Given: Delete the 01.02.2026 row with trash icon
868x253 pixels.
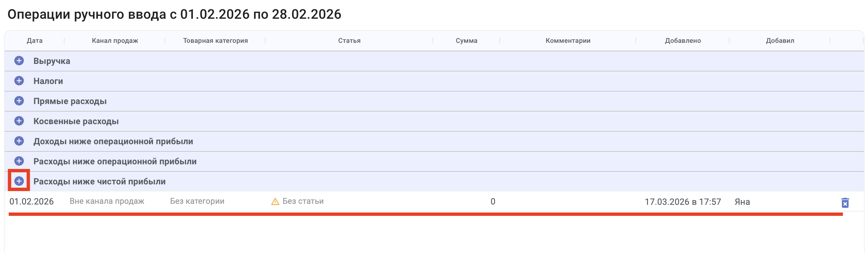Looking at the screenshot, I should click(845, 202).
